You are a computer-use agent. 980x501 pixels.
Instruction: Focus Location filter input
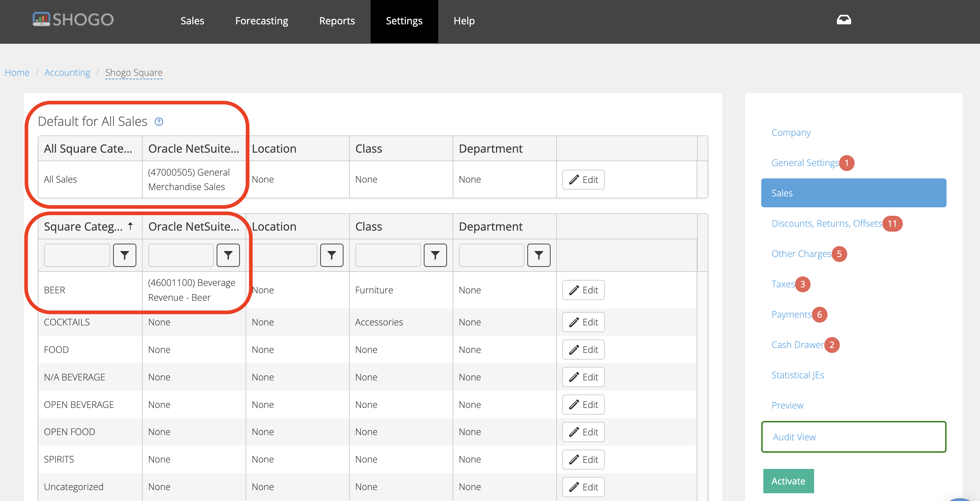tap(284, 255)
